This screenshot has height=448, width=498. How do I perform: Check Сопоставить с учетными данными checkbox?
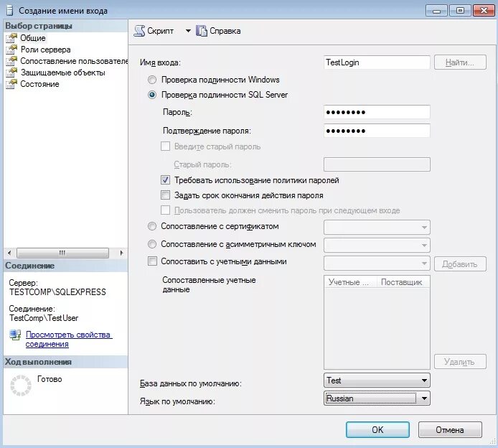pyautogui.click(x=152, y=261)
